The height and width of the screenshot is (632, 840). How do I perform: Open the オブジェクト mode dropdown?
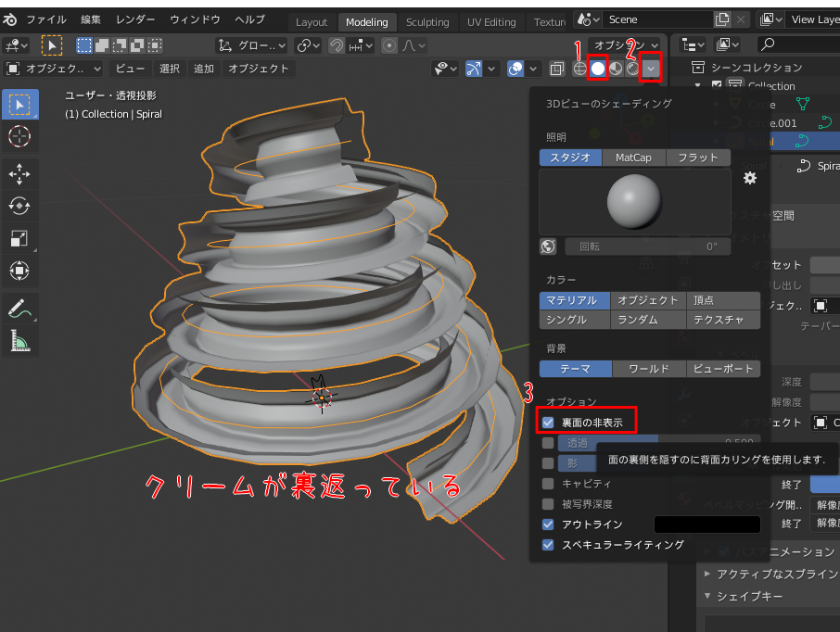click(53, 69)
